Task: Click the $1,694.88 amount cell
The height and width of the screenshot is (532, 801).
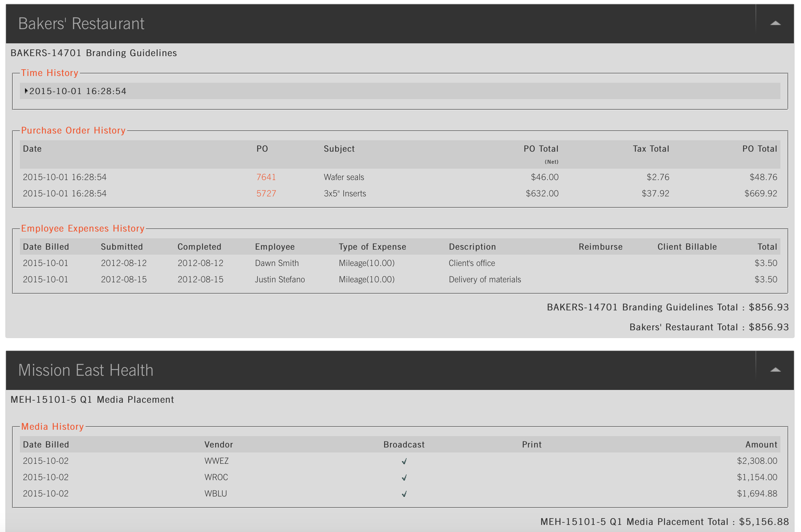Action: pyautogui.click(x=757, y=494)
